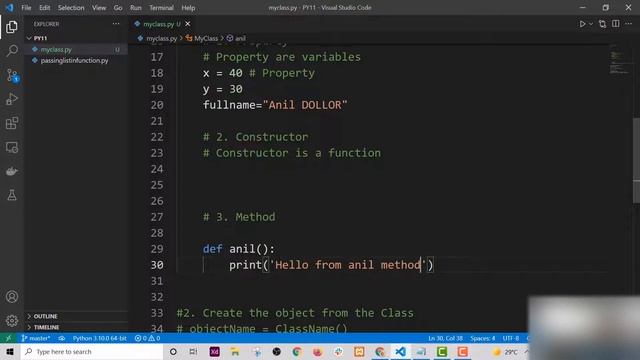Viewport: 640px width, 360px height.
Task: Run the Python file with play button
Action: point(582,24)
